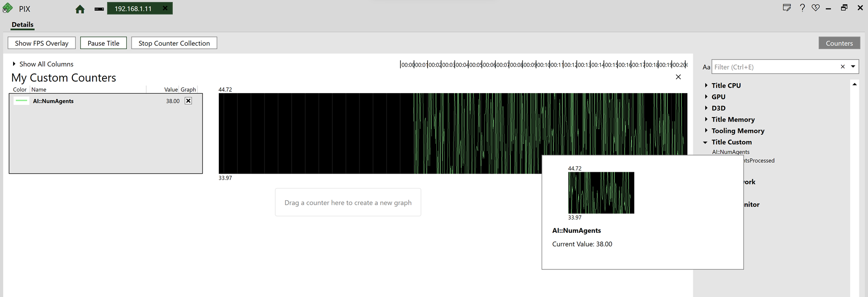Click the Value column header
Screen dimensions: 868x297
pos(171,90)
